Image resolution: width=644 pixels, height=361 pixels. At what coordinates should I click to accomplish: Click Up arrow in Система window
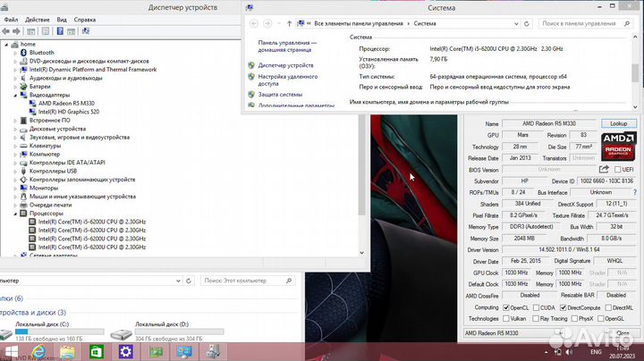[x=289, y=24]
